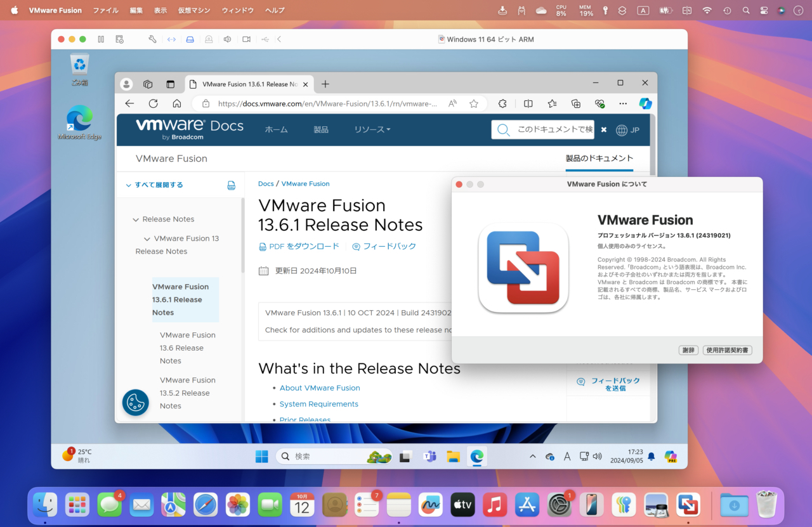Go to Edge home page
812x527 pixels.
177,103
